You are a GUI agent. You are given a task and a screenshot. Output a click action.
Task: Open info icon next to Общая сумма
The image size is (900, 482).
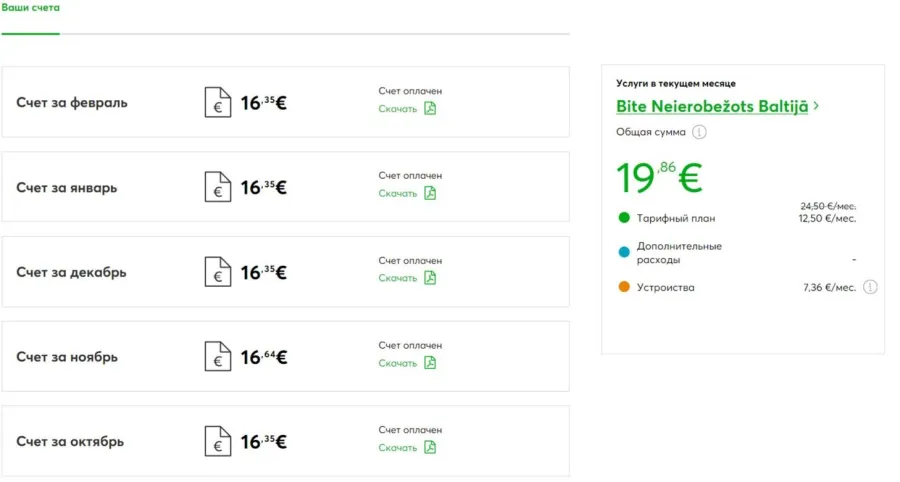click(x=699, y=132)
